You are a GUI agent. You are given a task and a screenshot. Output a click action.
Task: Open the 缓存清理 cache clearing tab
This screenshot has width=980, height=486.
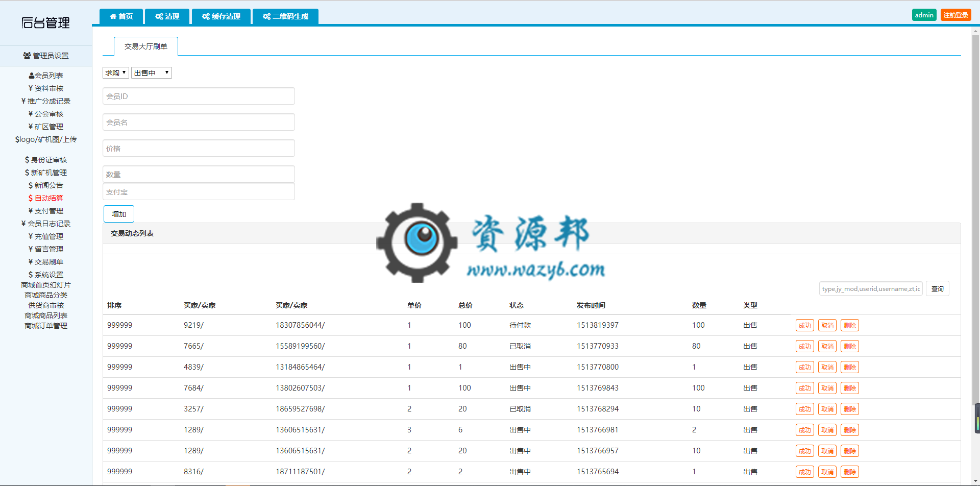[x=221, y=16]
